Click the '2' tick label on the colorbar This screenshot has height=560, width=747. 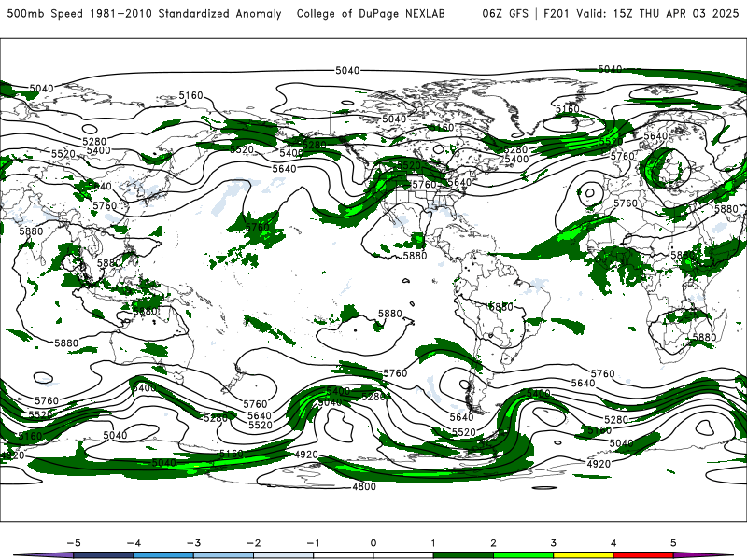pyautogui.click(x=493, y=543)
